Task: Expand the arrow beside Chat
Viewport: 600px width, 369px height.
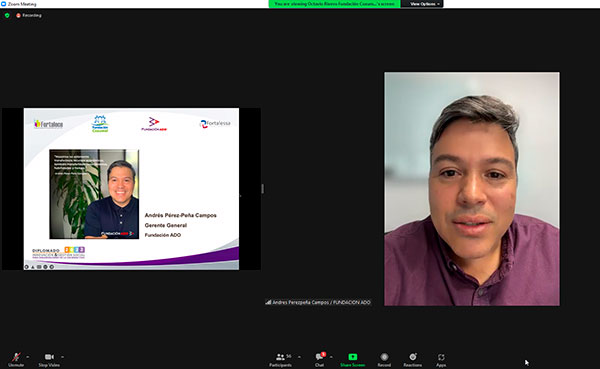Action: click(331, 357)
